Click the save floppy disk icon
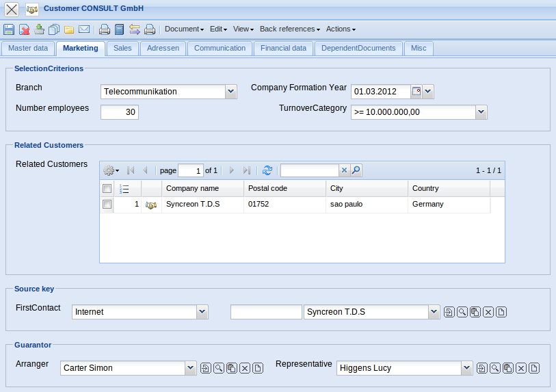Viewport: 556px width, 392px height. (x=9, y=29)
